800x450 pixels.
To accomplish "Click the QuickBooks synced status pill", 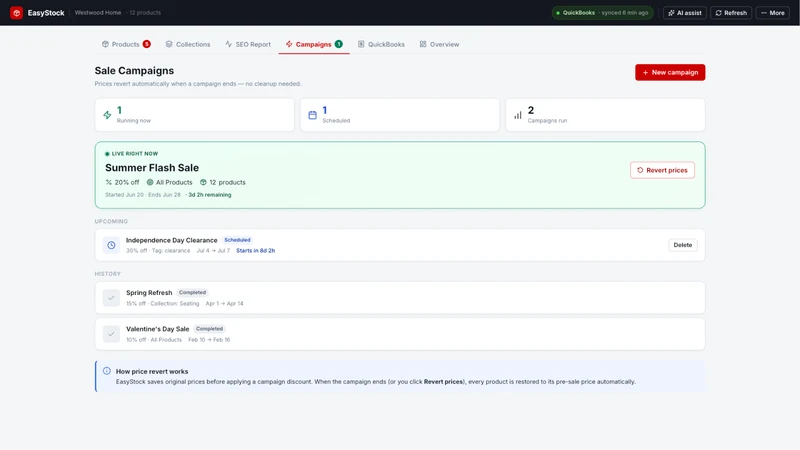I will coord(603,13).
